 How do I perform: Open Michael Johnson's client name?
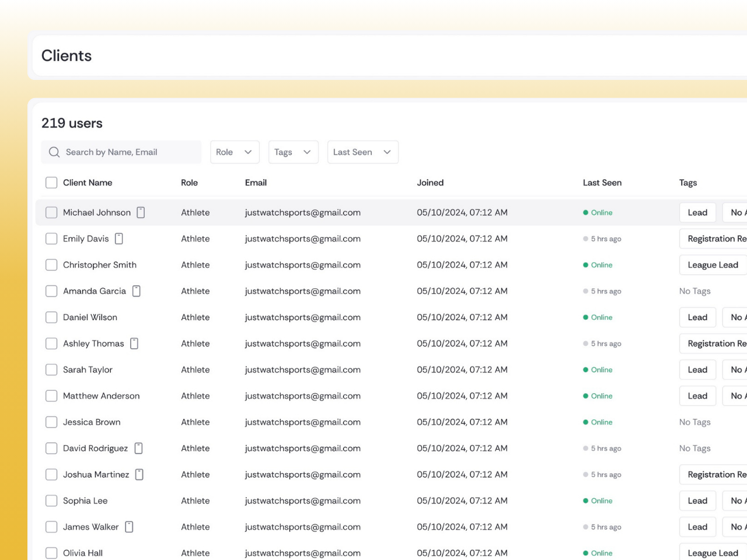pos(97,212)
